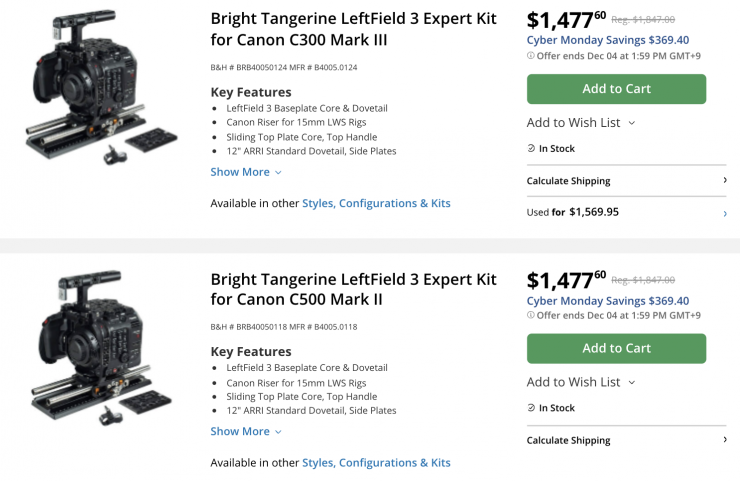
Task: Click the info icon beside second Offer ends text
Action: coord(531,315)
